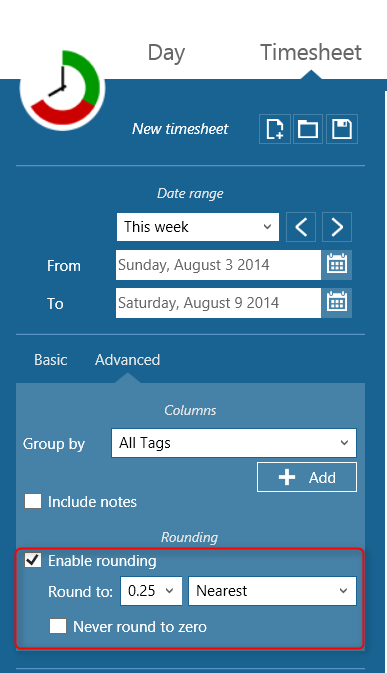This screenshot has width=387, height=673.
Task: Enable Never round to zero
Action: coord(58,626)
